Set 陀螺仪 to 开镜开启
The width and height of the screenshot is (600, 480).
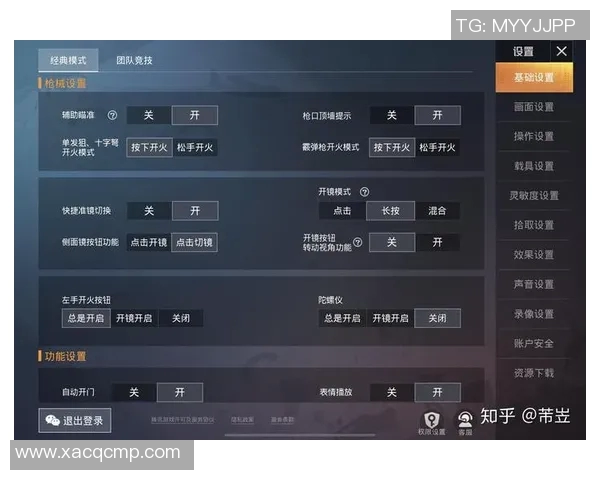[x=390, y=318]
